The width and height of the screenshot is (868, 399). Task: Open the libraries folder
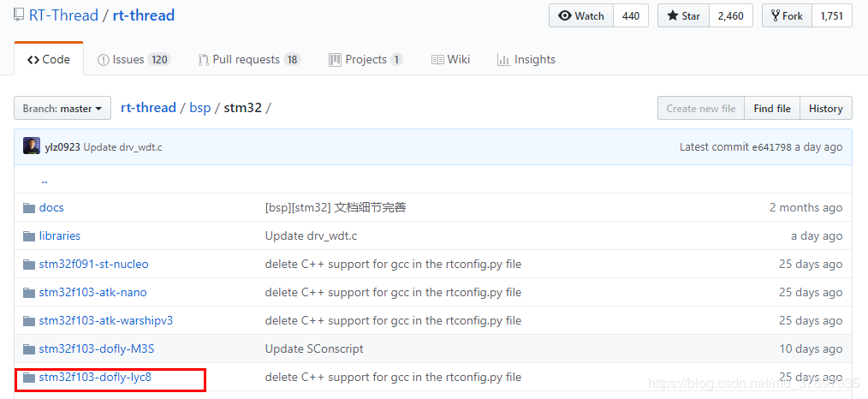pyautogui.click(x=60, y=235)
